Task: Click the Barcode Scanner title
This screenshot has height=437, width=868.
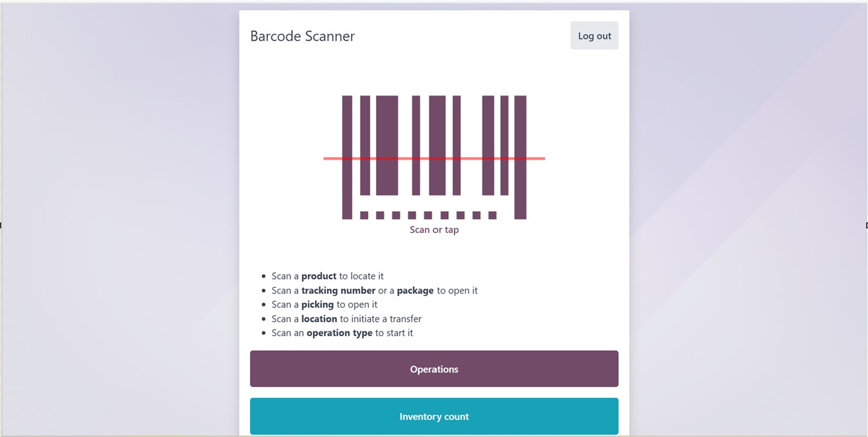Action: (303, 36)
